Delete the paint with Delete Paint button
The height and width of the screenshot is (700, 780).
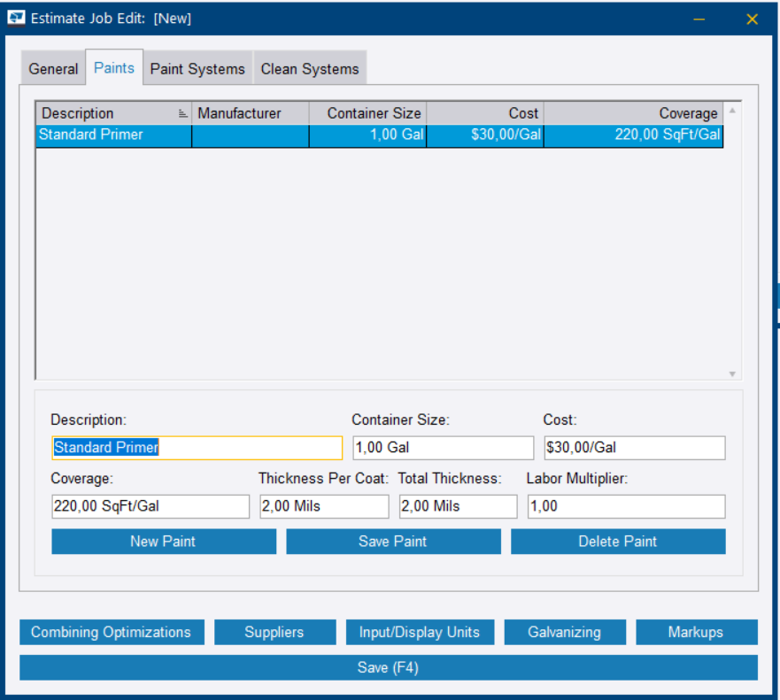[x=618, y=542]
